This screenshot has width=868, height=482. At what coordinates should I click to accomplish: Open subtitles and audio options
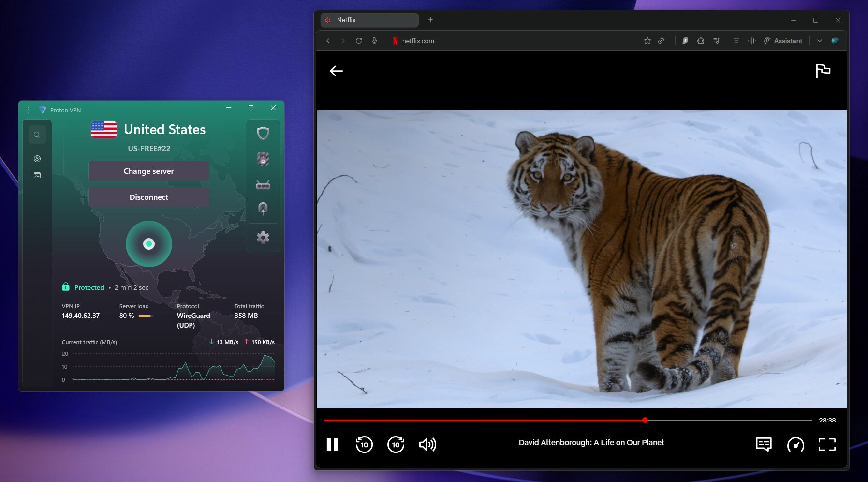(x=764, y=444)
